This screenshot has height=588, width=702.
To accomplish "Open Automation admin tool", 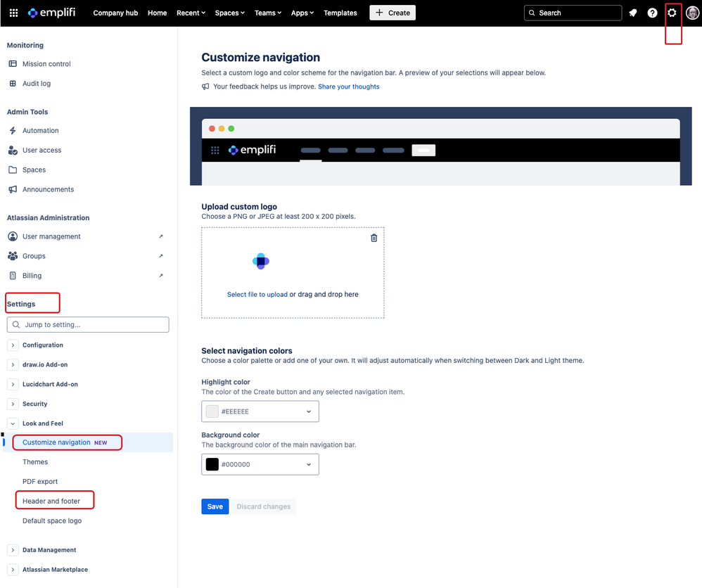I will tap(40, 131).
